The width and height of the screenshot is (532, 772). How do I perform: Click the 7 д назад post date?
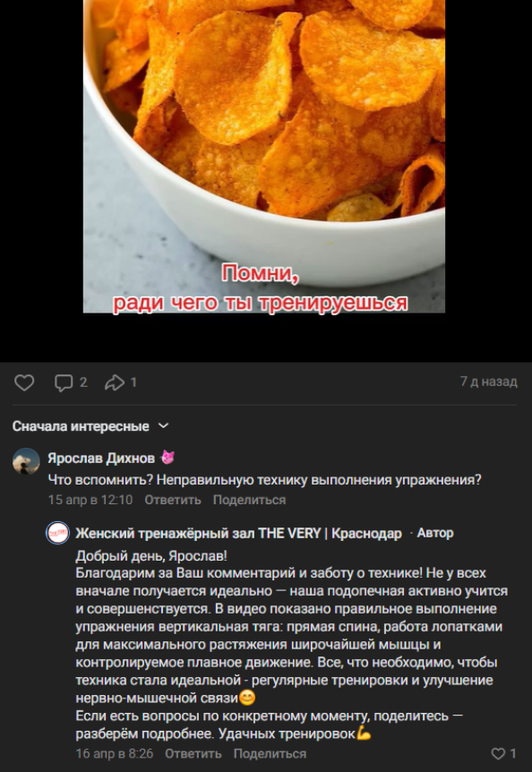click(489, 382)
